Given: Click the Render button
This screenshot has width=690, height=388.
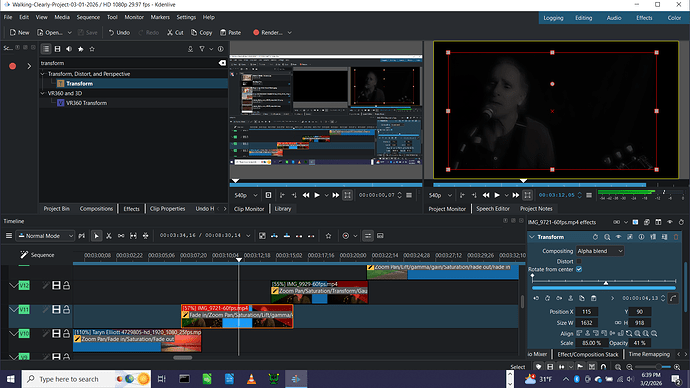Looking at the screenshot, I should coord(268,33).
